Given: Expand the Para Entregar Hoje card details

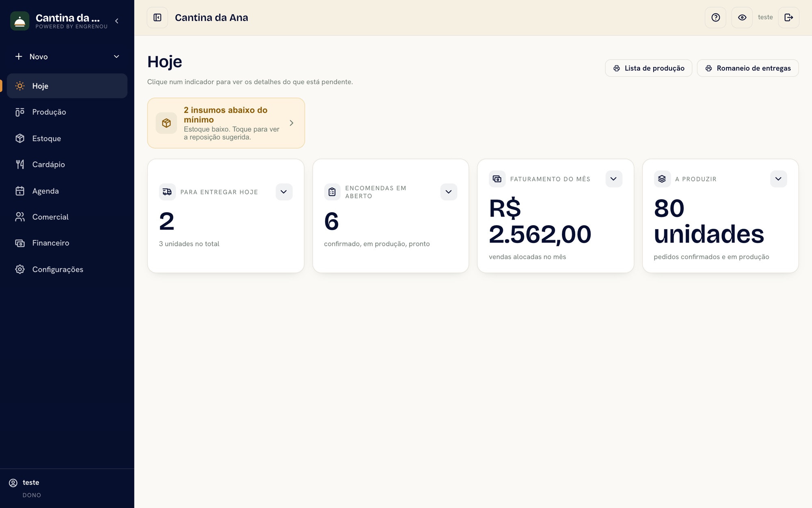Looking at the screenshot, I should [x=284, y=192].
